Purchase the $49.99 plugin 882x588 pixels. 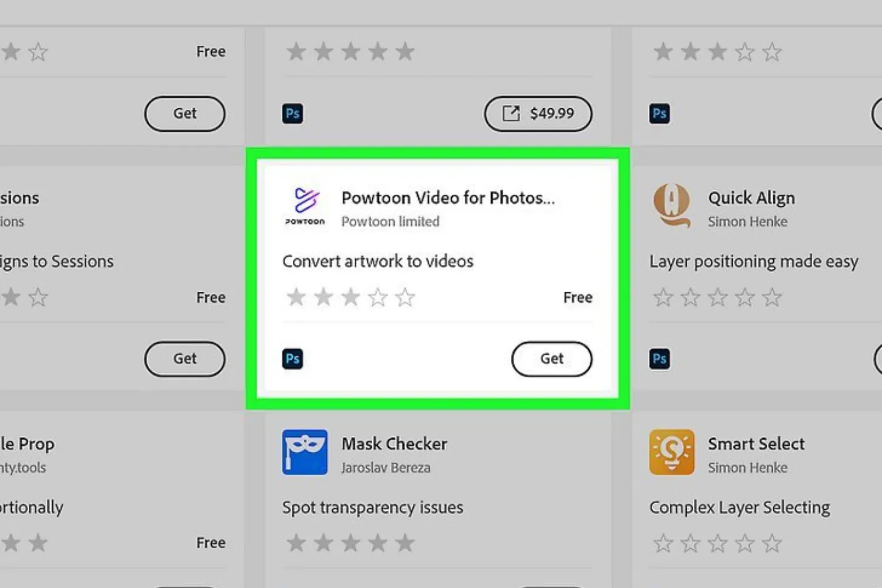(537, 113)
